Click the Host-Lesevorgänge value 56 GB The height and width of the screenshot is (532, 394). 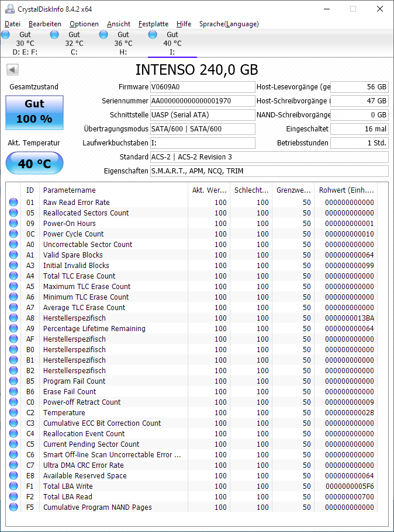(360, 87)
